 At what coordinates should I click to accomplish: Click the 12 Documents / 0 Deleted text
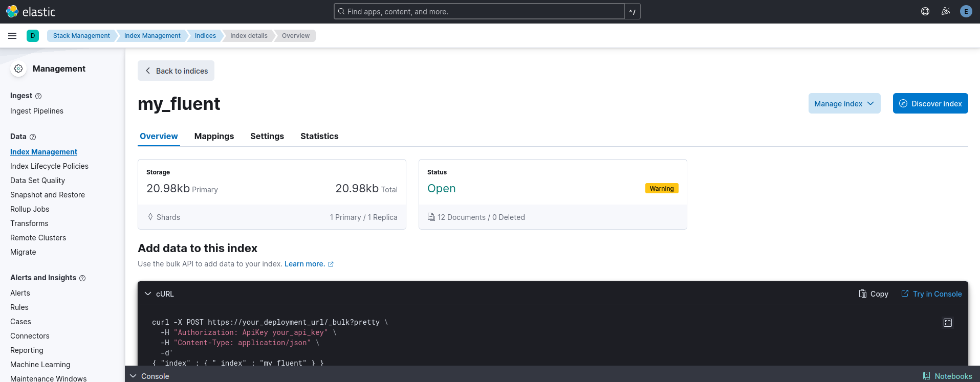tap(481, 217)
